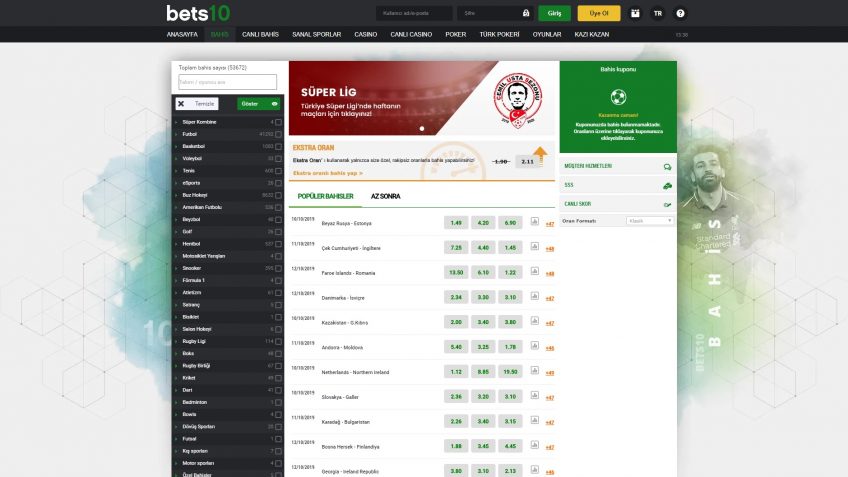The height and width of the screenshot is (477, 848).
Task: Click the green Göster button
Action: point(259,104)
